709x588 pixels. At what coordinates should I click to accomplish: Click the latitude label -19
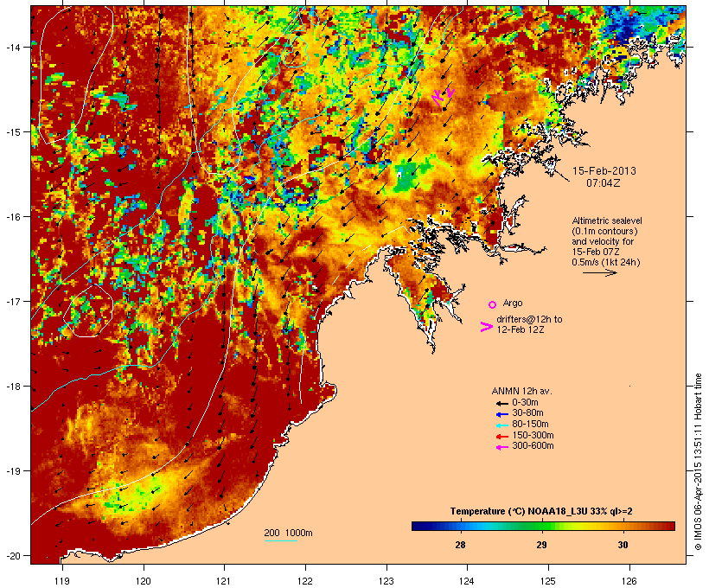point(12,471)
